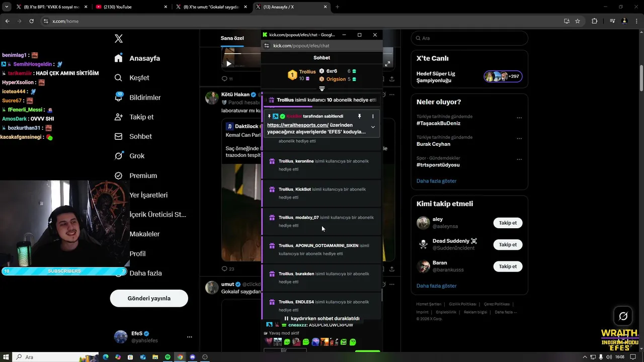
Task: Open more options for Burak Ceyhan trend
Action: [x=519, y=139]
